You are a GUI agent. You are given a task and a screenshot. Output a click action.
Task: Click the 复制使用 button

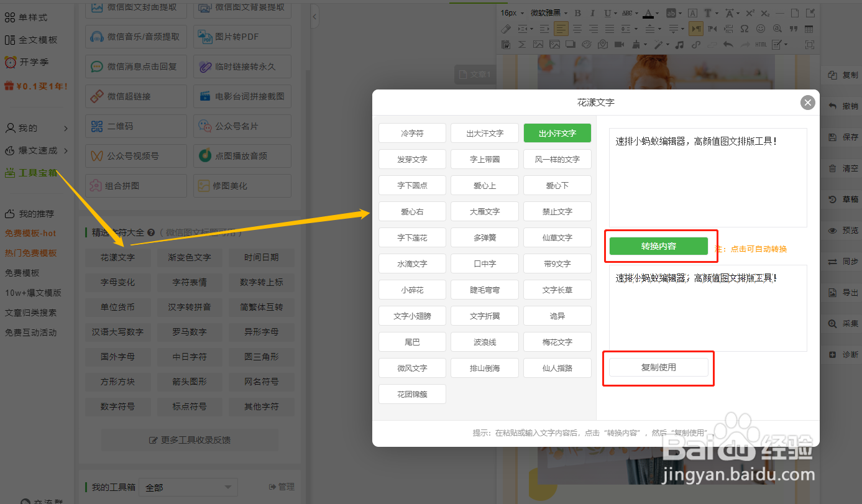click(x=659, y=367)
